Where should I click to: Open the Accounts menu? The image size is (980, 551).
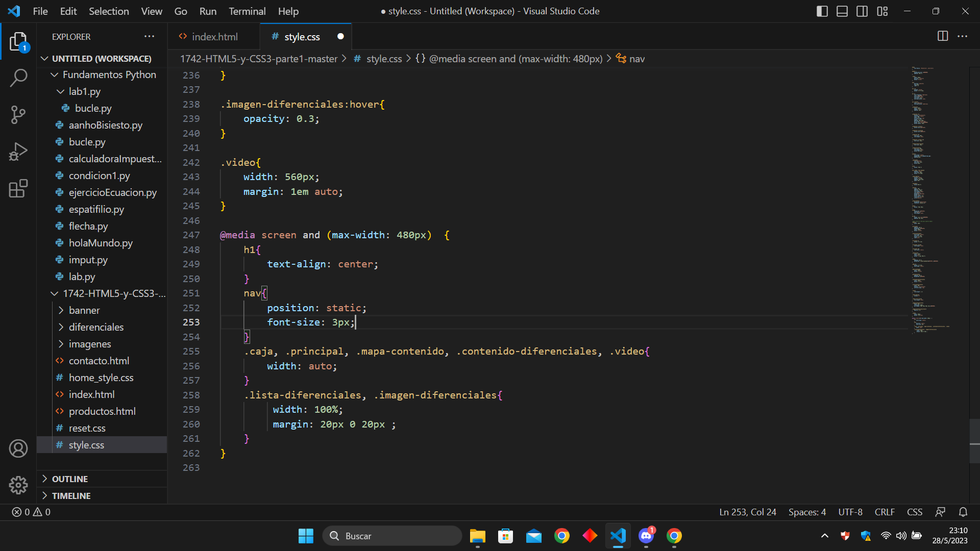point(18,448)
